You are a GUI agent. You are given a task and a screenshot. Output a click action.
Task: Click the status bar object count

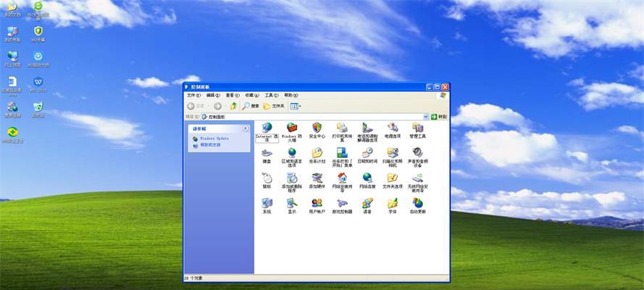[x=194, y=278]
